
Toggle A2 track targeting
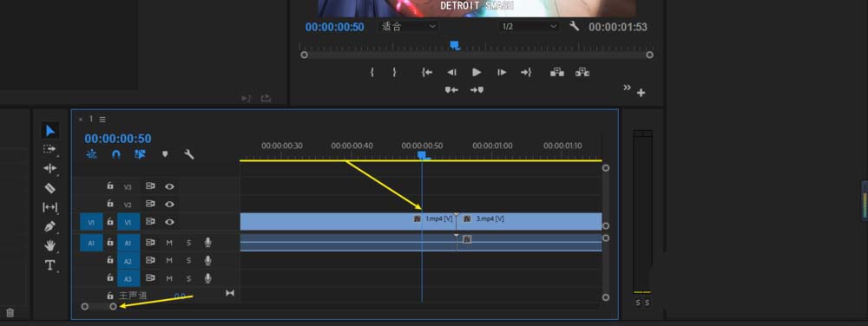128,261
